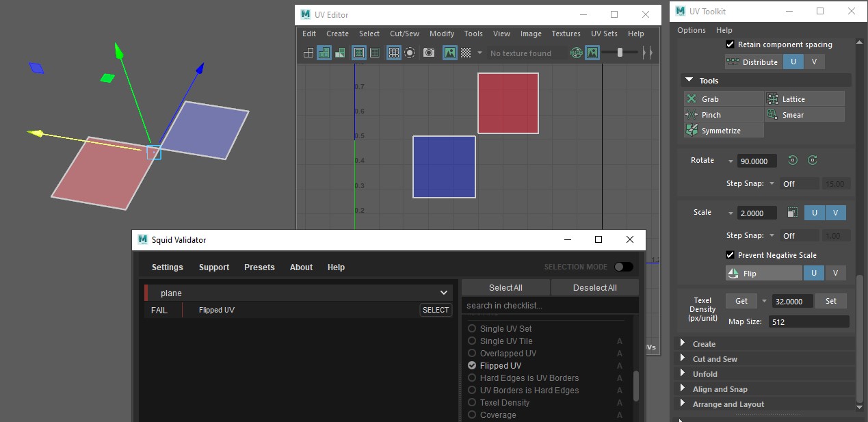Click the Flip button in UV Toolkit
868x422 pixels.
click(x=763, y=274)
